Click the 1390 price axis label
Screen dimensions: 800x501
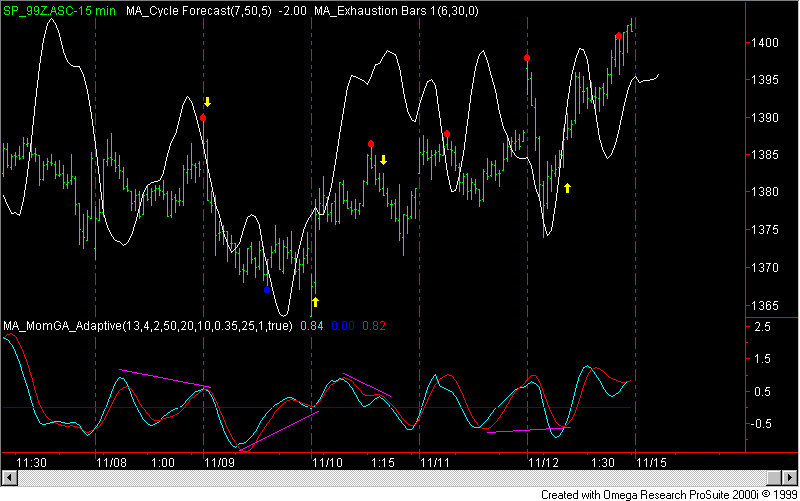765,118
